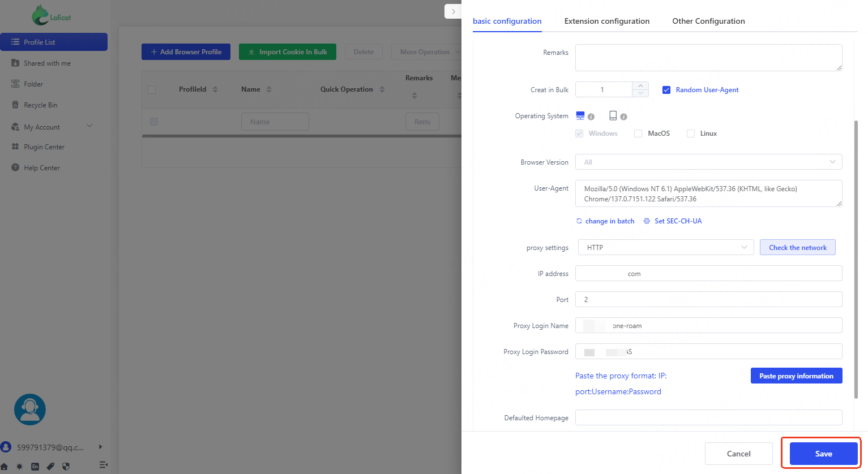The width and height of the screenshot is (868, 474).
Task: Select the mobile device operating system icon
Action: coord(613,116)
